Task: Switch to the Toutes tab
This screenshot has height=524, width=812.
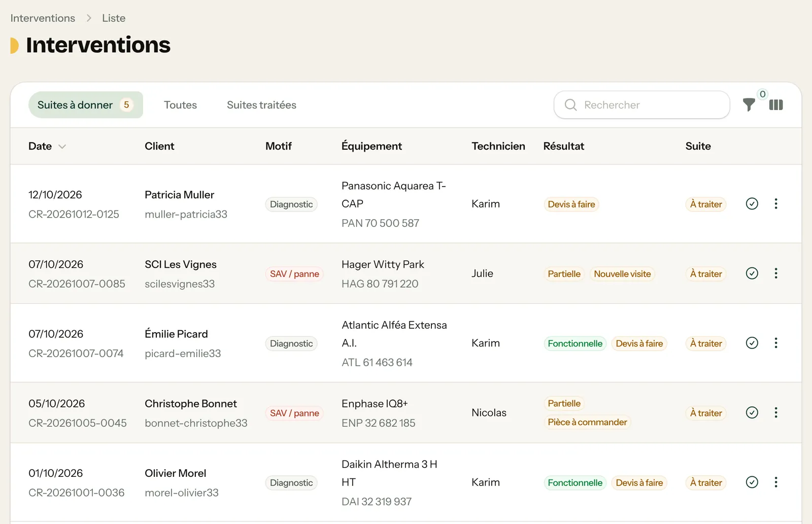Action: pos(180,105)
